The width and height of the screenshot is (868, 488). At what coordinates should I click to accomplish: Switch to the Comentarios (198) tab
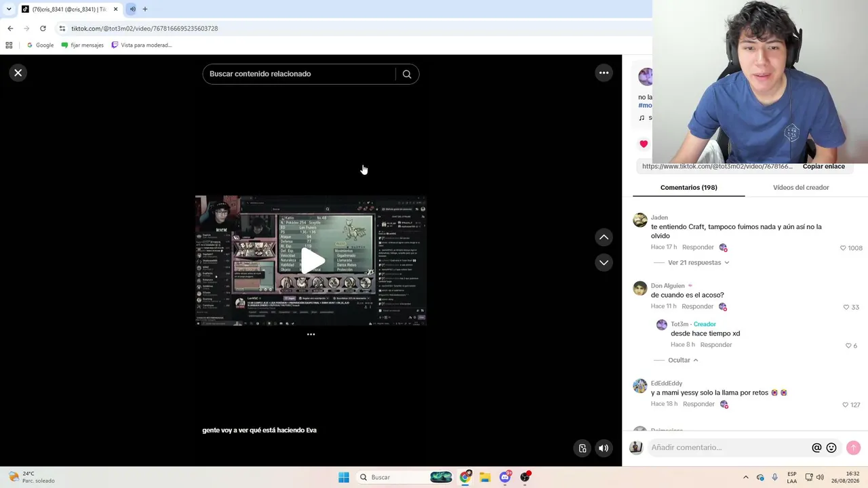(x=688, y=187)
